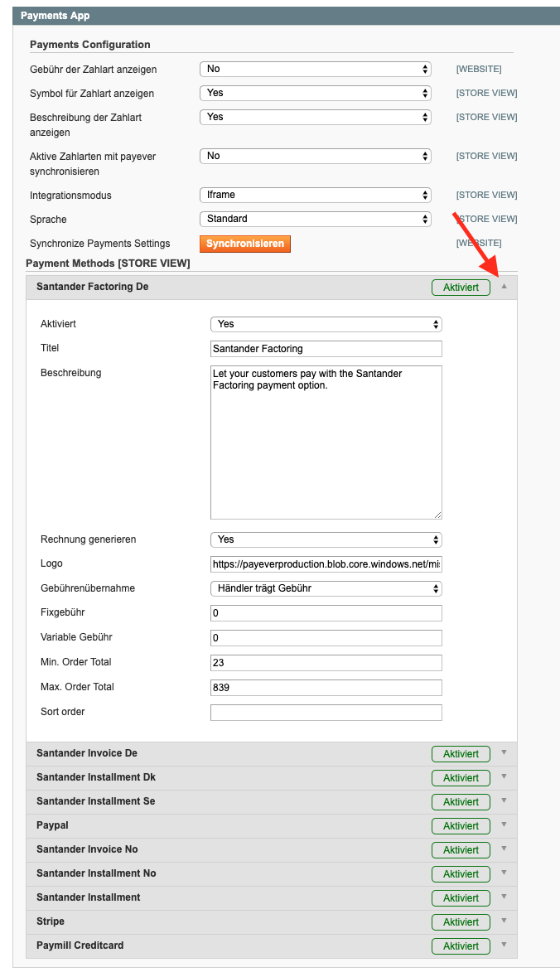Screen dimensions: 560x972
Task: Click the 'Synchronize Payments Settings' label
Action: click(99, 244)
